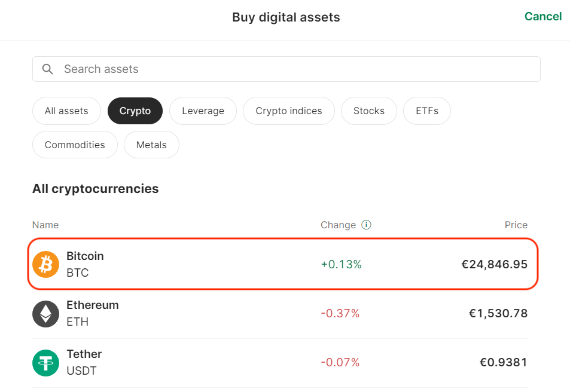Sort by the Price column header
570x392 pixels.
516,225
